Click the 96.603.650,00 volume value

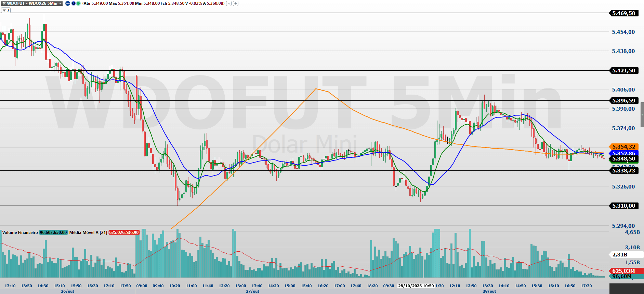click(53, 233)
